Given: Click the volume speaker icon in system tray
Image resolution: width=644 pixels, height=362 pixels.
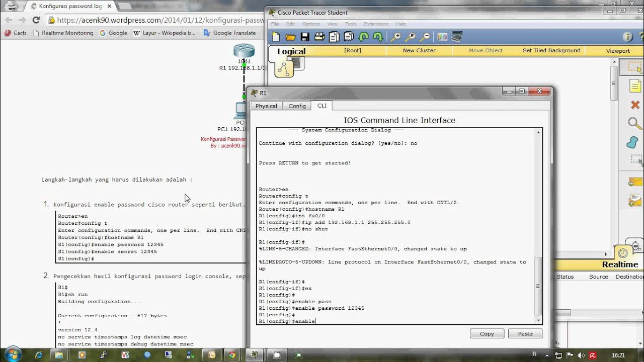Looking at the screenshot, I should pos(582,355).
